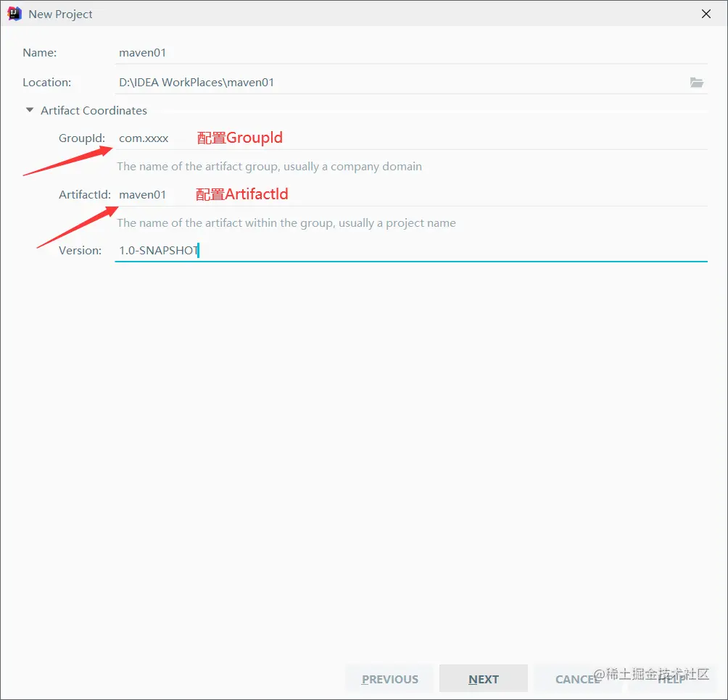Screen dimensions: 728x700
Task: Collapse the Artifact Coordinates section
Action: pos(30,110)
